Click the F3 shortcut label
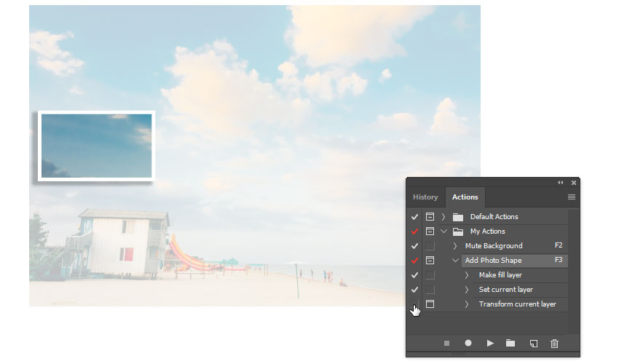Image resolution: width=619 pixels, height=364 pixels. click(559, 260)
